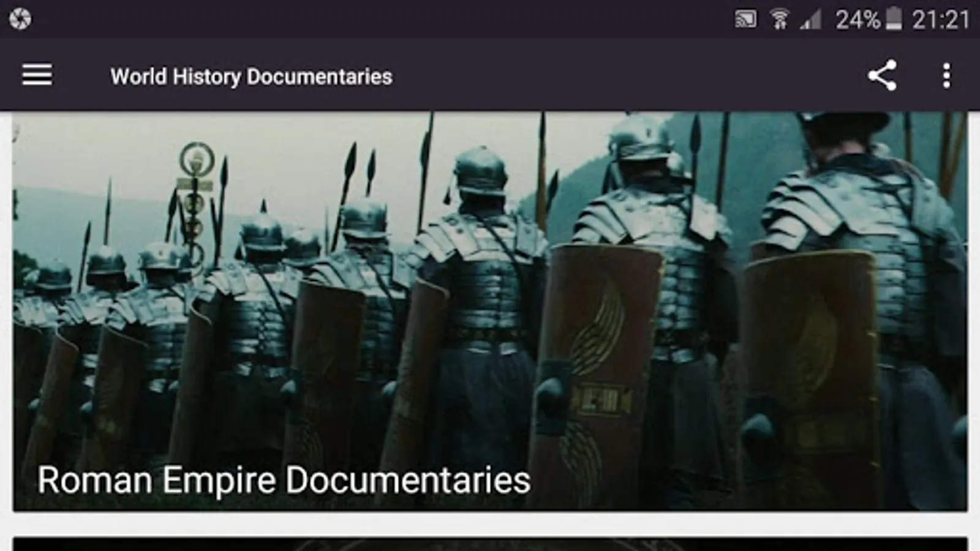Tap the camera shutter notification icon
This screenshot has width=980, height=551.
(20, 19)
